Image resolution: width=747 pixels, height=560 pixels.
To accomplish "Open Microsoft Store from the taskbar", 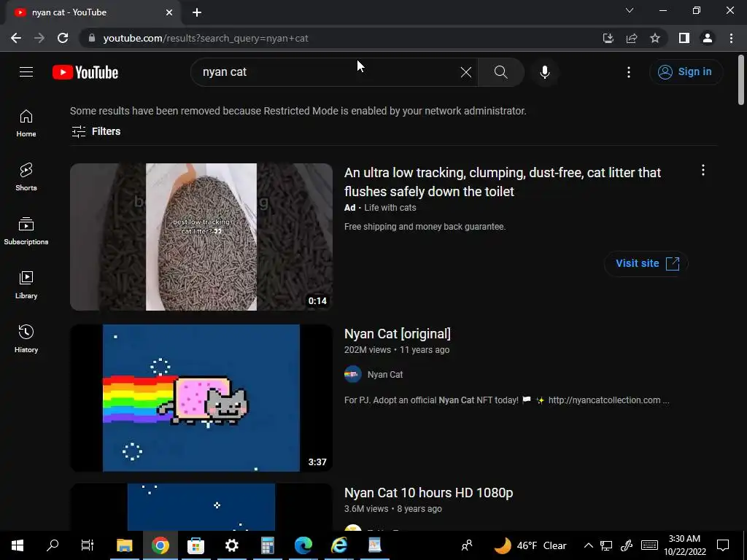I will click(196, 545).
